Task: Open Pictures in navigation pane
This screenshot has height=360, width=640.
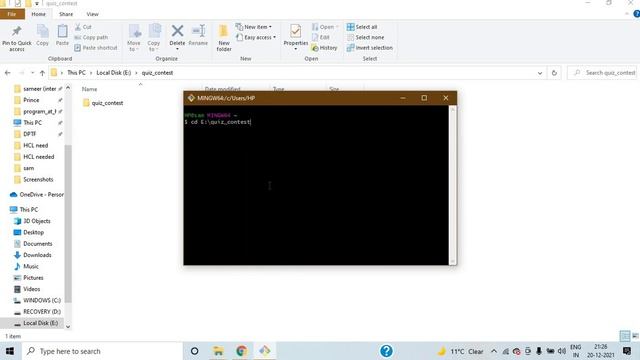Action: click(x=33, y=278)
